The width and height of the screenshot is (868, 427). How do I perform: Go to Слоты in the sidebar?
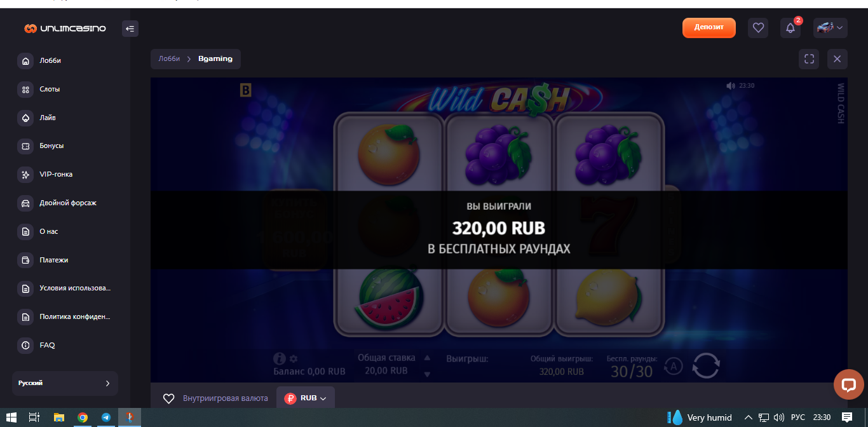point(50,90)
